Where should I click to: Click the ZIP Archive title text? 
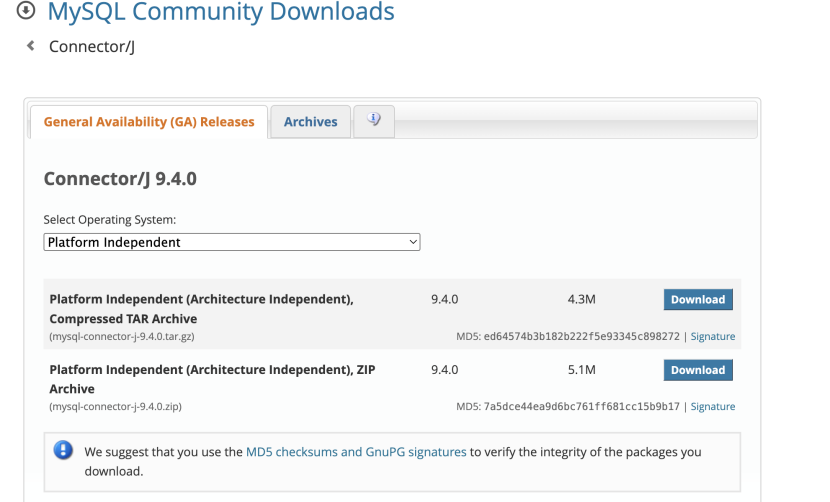212,379
